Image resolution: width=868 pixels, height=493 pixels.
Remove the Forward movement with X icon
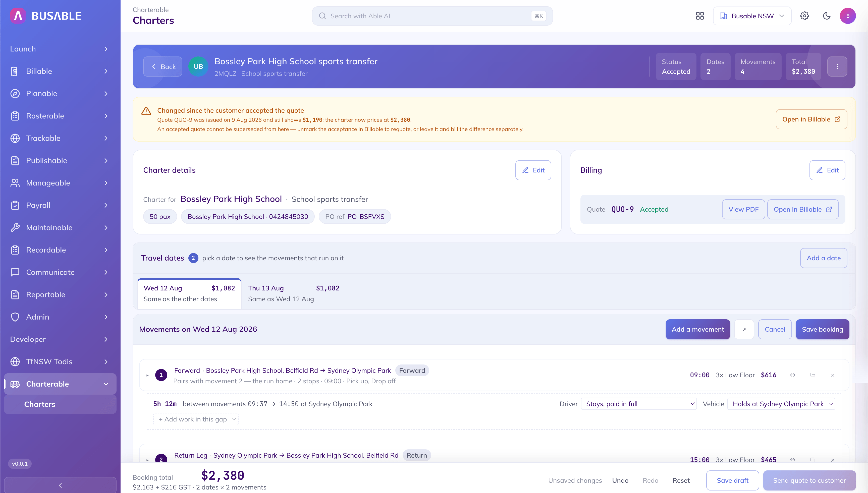(x=833, y=375)
